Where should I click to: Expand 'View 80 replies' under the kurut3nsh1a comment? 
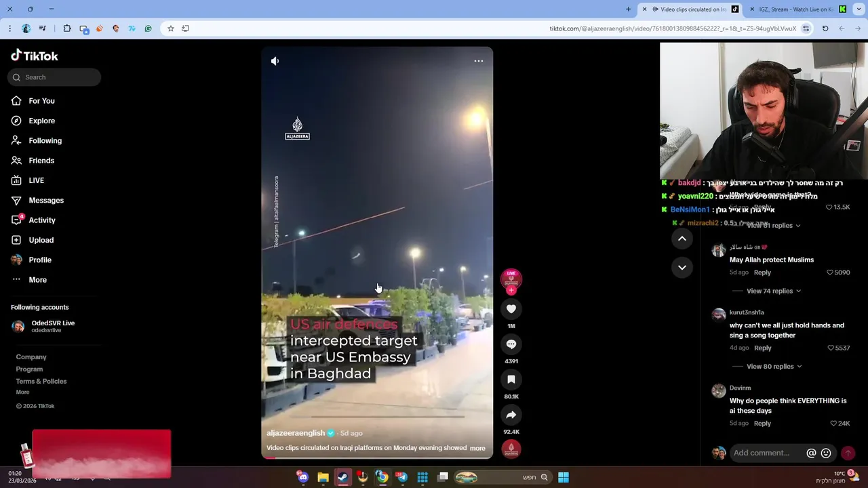click(774, 367)
